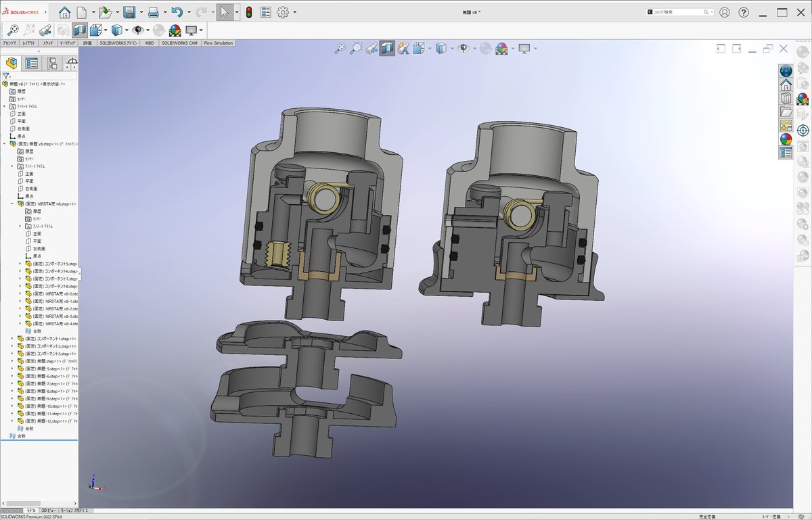Open the PropertyManager tab
This screenshot has height=520, width=812.
[32, 64]
